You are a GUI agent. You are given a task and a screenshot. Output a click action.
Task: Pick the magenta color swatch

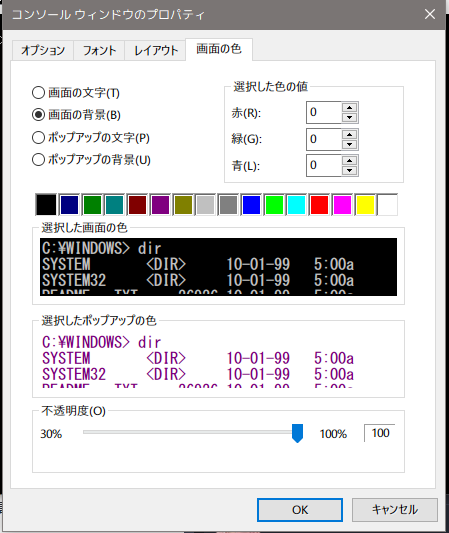click(x=342, y=205)
